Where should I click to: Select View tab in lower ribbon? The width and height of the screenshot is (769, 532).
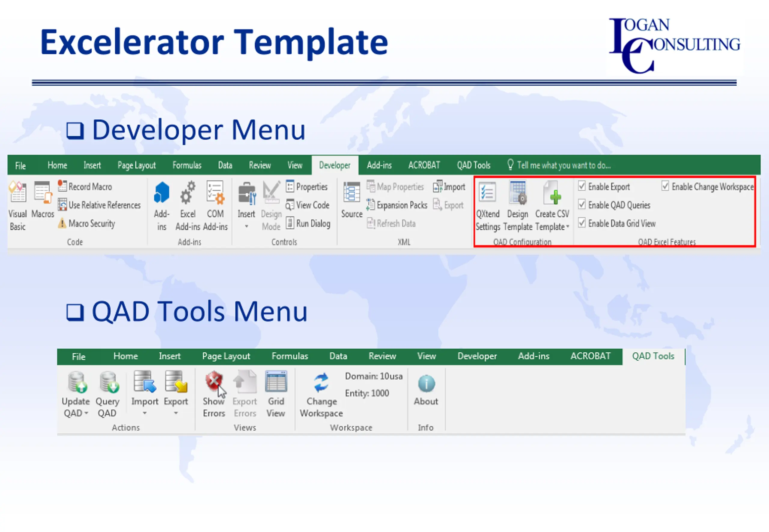427,356
